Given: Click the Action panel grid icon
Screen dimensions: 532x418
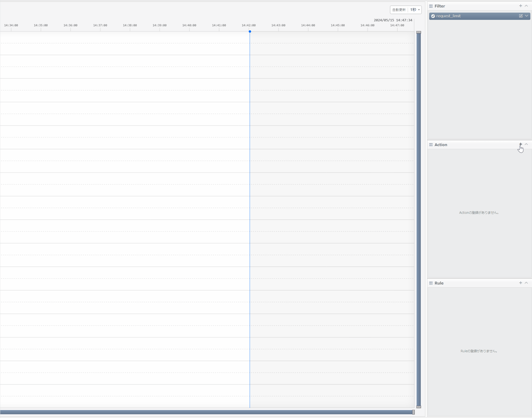Looking at the screenshot, I should coord(431,145).
